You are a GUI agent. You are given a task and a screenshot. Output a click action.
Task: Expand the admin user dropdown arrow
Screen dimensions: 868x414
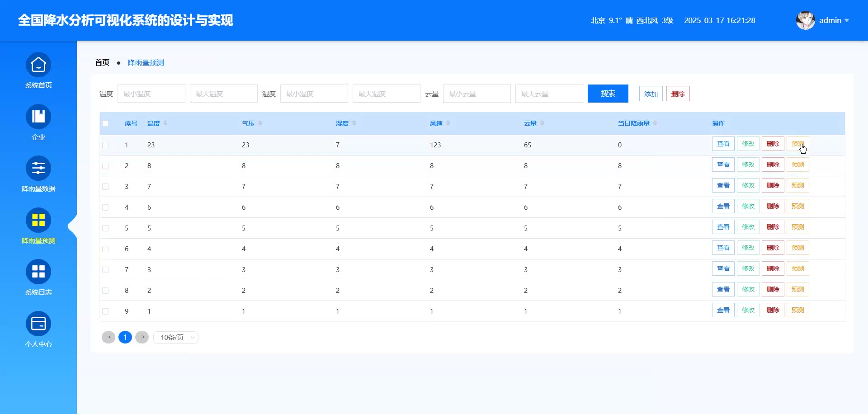pyautogui.click(x=847, y=21)
